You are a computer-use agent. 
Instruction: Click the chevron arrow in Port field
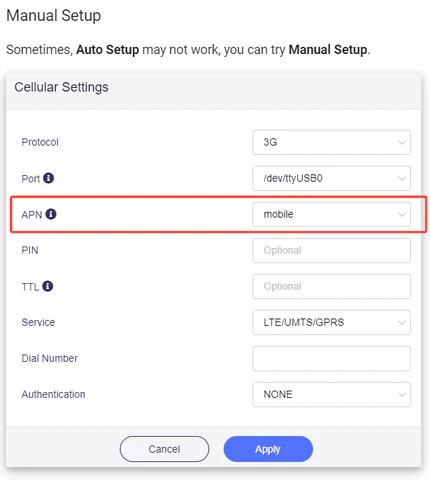point(402,179)
